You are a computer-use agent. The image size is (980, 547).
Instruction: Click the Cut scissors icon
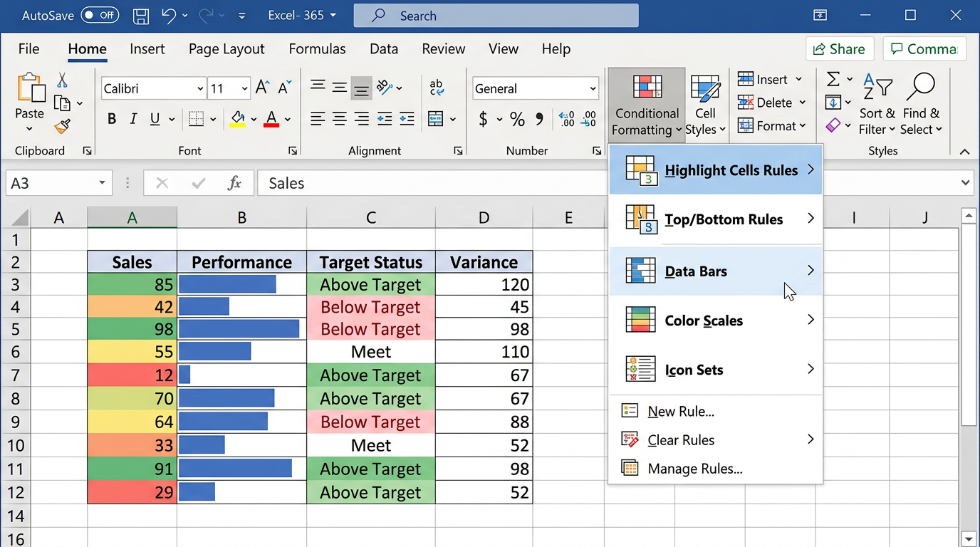coord(63,80)
